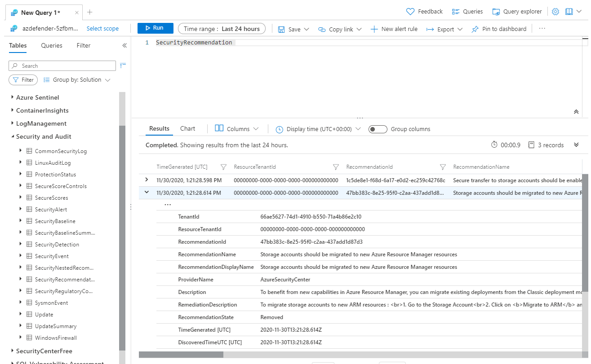Add a new query tab
Viewport: 591px width, 364px height.
89,12
